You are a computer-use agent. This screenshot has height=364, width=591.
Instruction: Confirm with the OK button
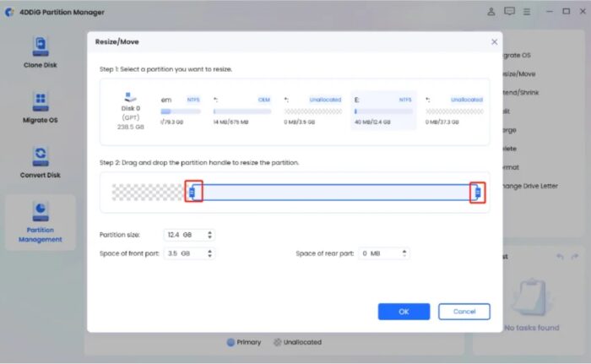(x=404, y=312)
